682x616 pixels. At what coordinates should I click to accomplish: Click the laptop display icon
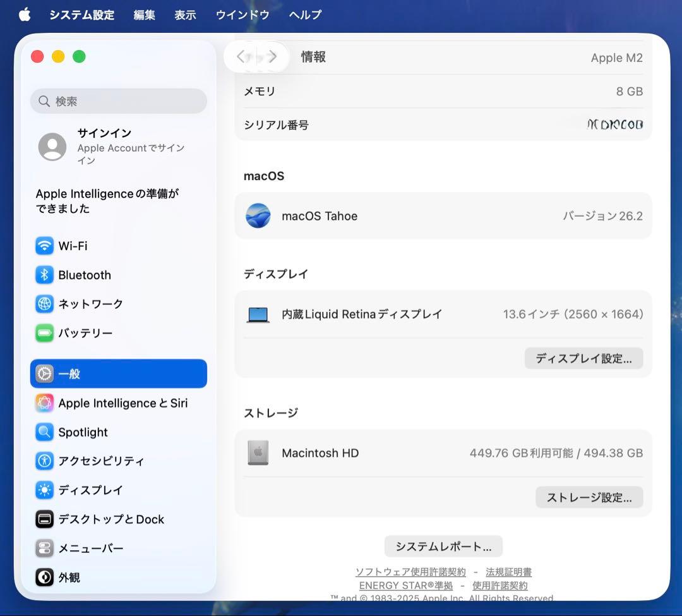pos(258,315)
